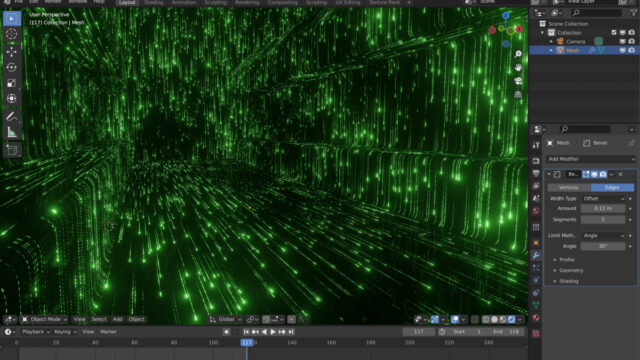Image resolution: width=640 pixels, height=360 pixels.
Task: Open the Render properties tab
Action: tap(536, 161)
